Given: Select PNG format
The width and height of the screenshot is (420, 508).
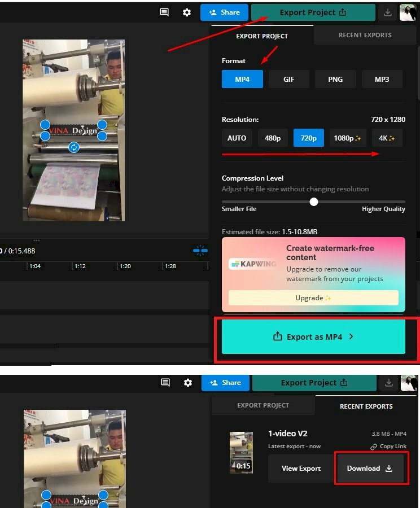Looking at the screenshot, I should point(335,79).
